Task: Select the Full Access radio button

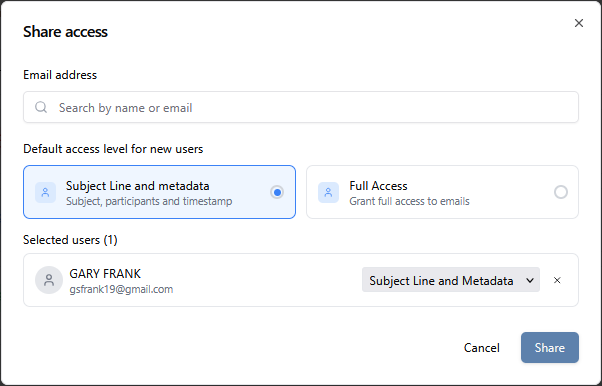Action: click(x=561, y=192)
